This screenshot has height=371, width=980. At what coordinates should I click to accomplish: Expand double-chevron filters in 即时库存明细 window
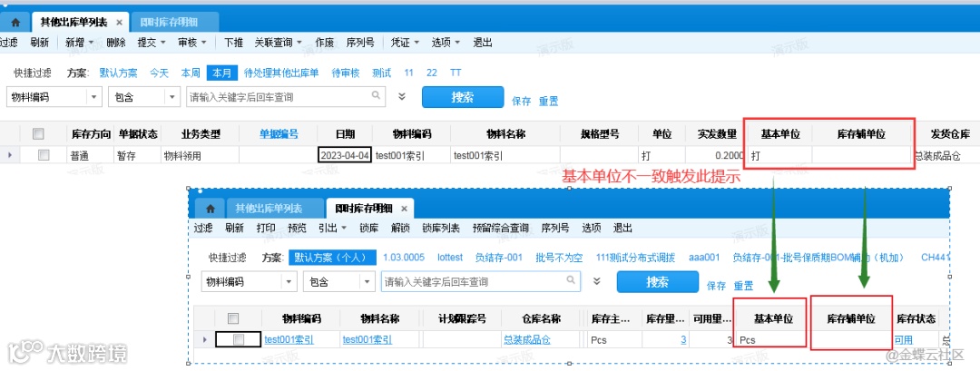(597, 282)
